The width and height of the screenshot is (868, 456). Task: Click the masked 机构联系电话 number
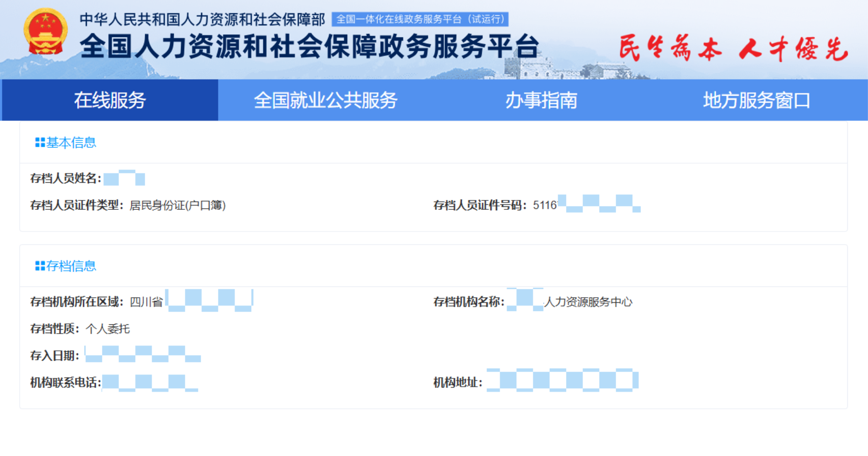coord(150,382)
